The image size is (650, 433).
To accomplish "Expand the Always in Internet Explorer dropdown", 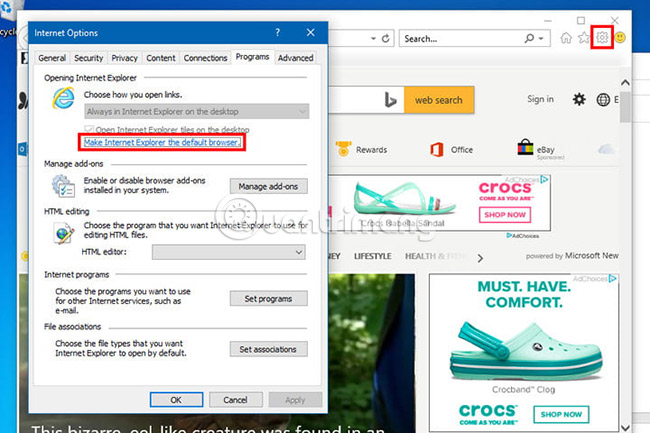I will click(x=196, y=111).
